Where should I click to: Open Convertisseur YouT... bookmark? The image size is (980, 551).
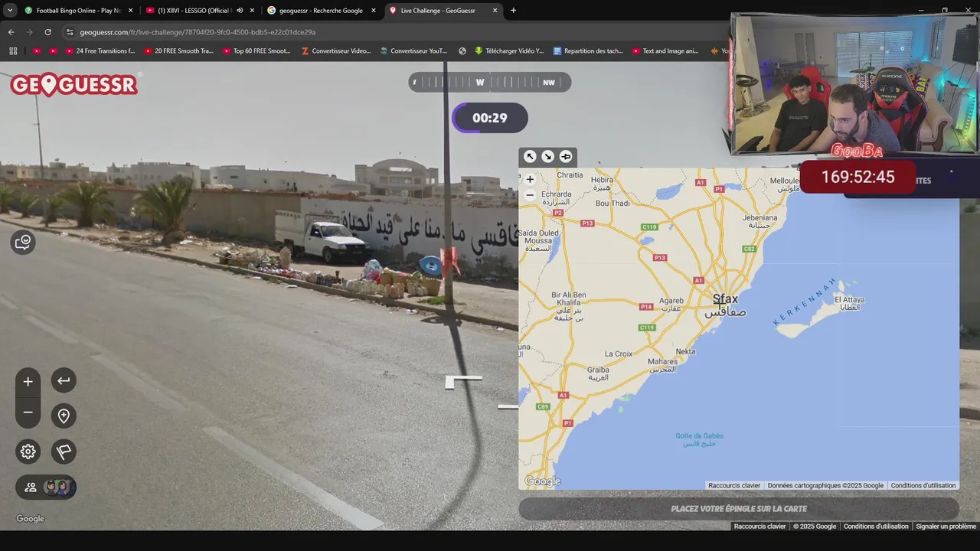pos(413,51)
